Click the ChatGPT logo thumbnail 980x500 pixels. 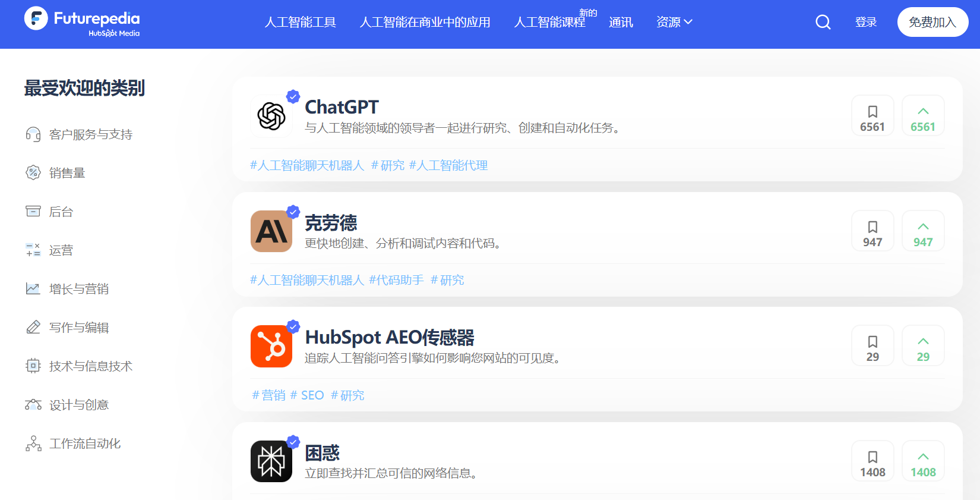pos(271,116)
